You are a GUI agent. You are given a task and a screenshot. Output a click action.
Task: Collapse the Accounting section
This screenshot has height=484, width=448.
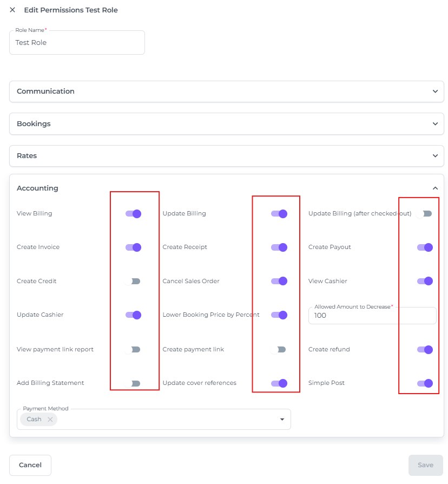[435, 188]
